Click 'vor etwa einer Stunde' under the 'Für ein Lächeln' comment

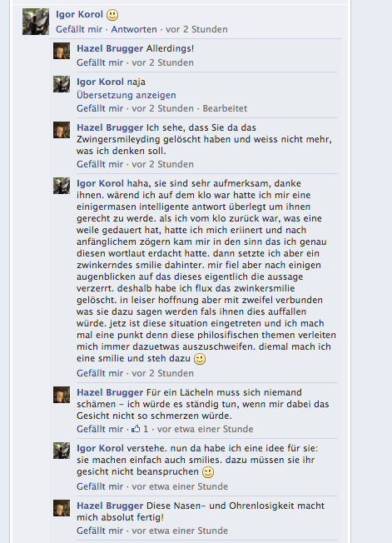(206, 429)
